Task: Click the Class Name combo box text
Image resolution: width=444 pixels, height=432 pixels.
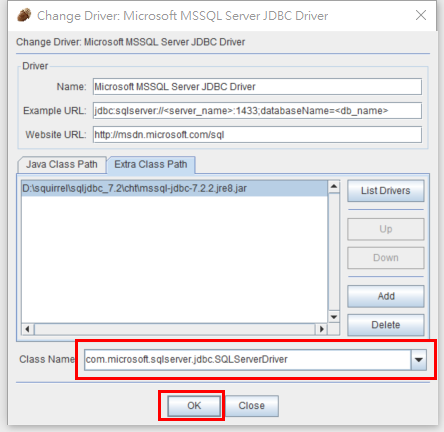Action: [x=247, y=360]
